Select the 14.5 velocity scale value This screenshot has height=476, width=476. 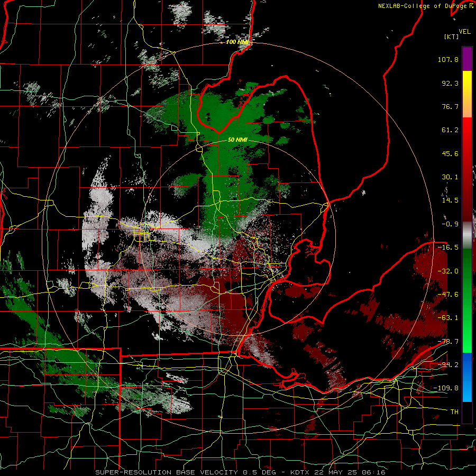click(450, 200)
